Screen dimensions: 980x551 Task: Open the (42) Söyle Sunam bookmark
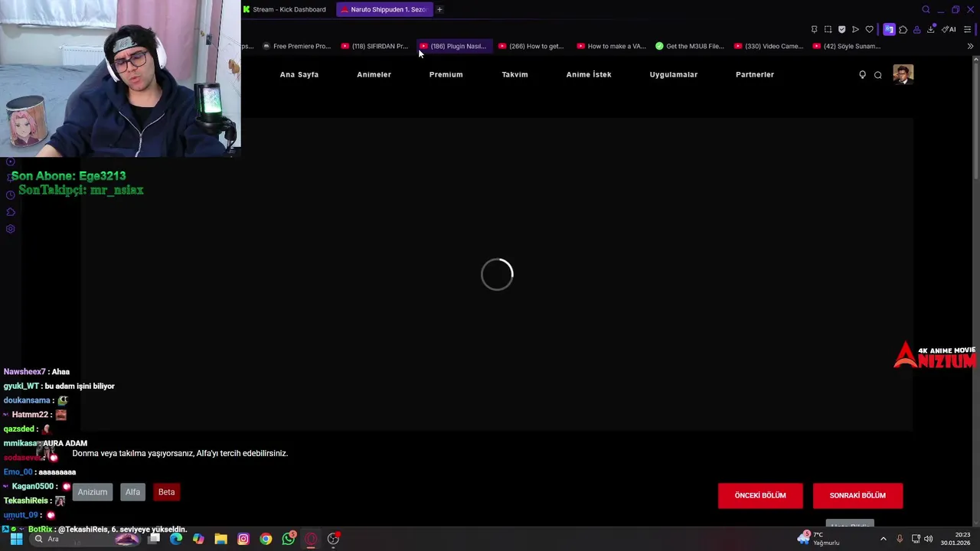pyautogui.click(x=848, y=46)
